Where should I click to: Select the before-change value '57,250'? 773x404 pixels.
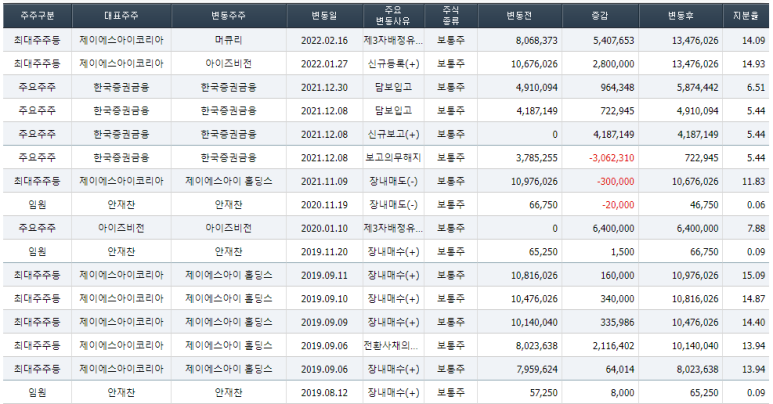pos(543,393)
